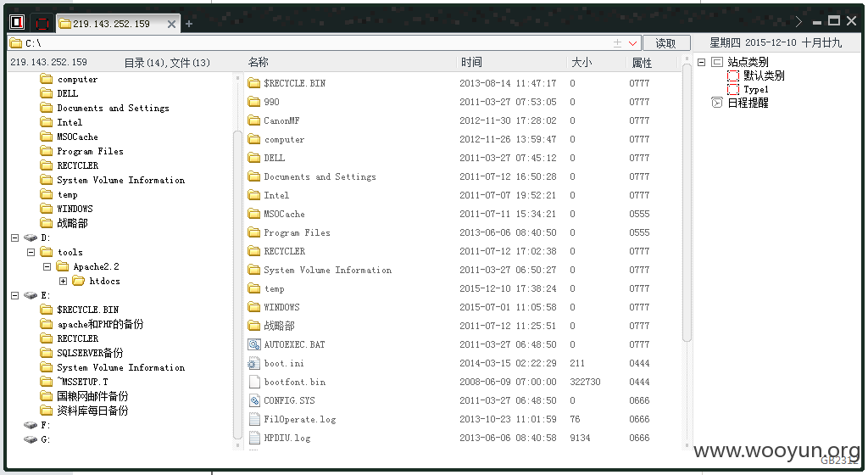Image resolution: width=868 pixels, height=475 pixels.
Task: Select ~MSSETUP.T folder in tree
Action: coord(82,382)
